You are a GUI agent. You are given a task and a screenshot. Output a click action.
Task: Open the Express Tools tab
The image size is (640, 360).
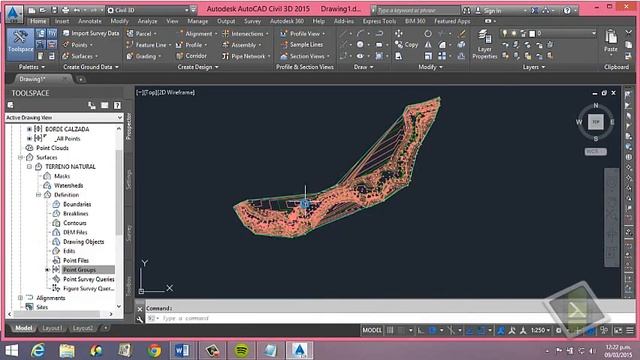pyautogui.click(x=379, y=21)
